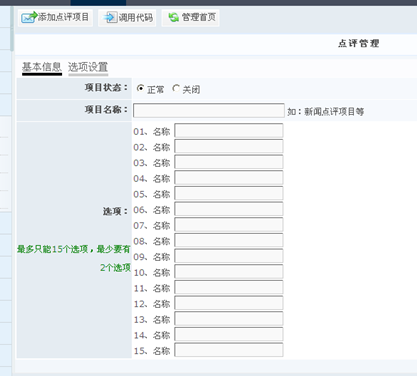The height and width of the screenshot is (376, 417).
Task: Click the 项目名称 label
Action: [x=106, y=109]
